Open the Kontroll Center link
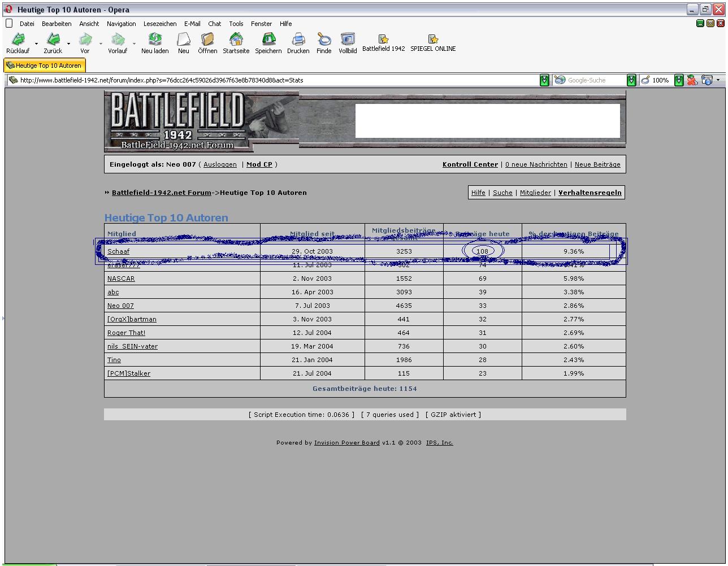 pyautogui.click(x=470, y=164)
